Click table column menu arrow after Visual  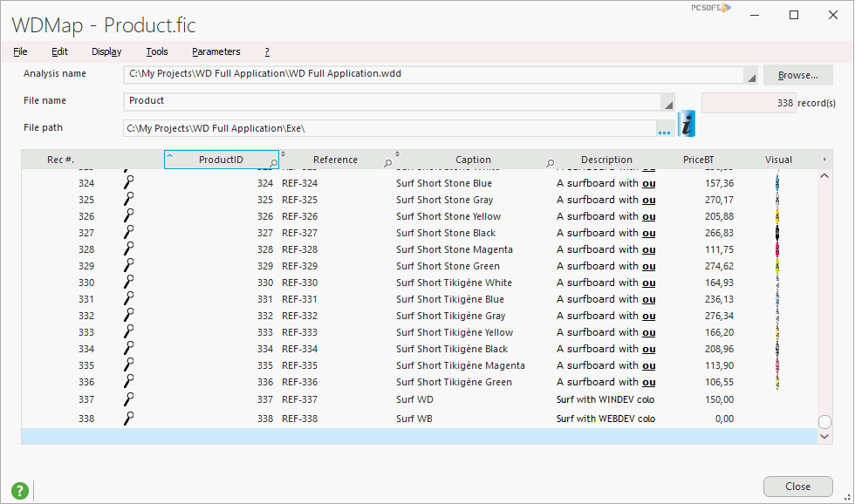(824, 159)
